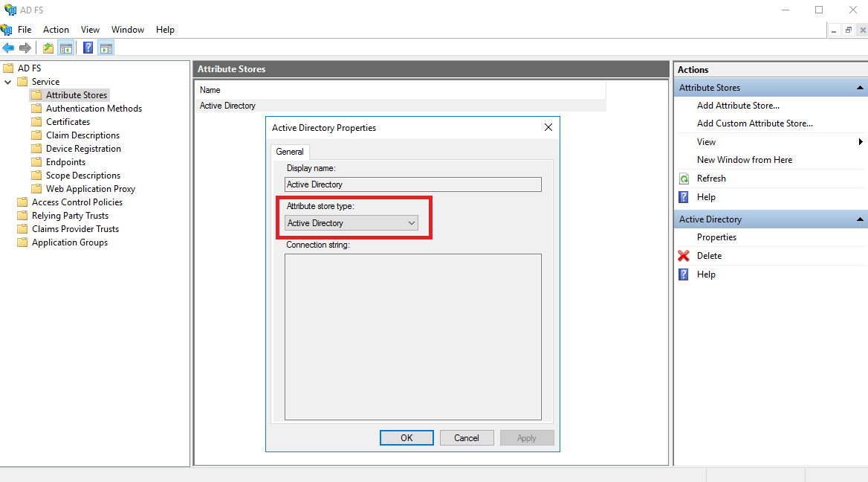
Task: Select Relying Party Trusts in tree
Action: pyautogui.click(x=70, y=216)
